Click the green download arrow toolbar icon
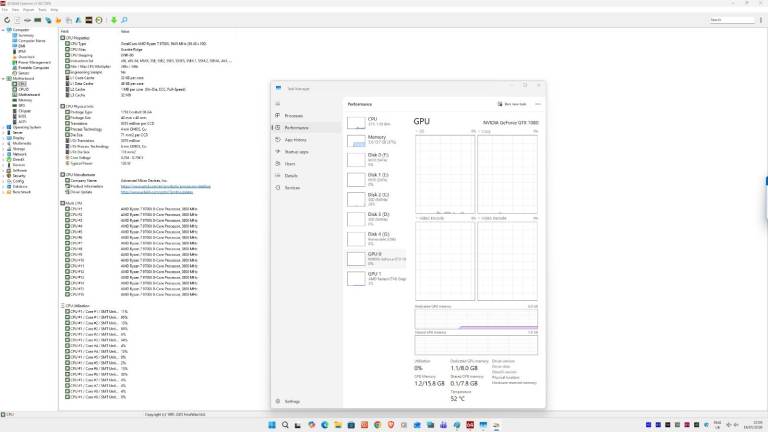Viewport: 768px width, 432px height. [x=113, y=19]
